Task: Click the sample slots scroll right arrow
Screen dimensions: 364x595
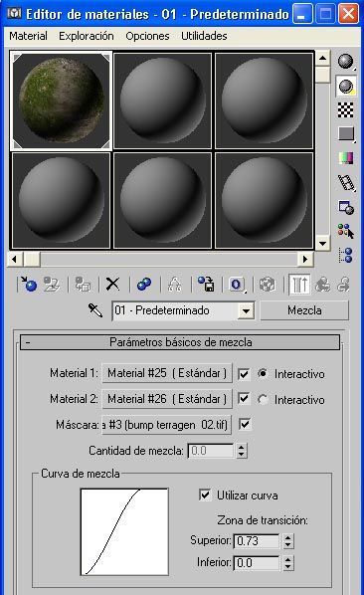Action: pos(305,260)
